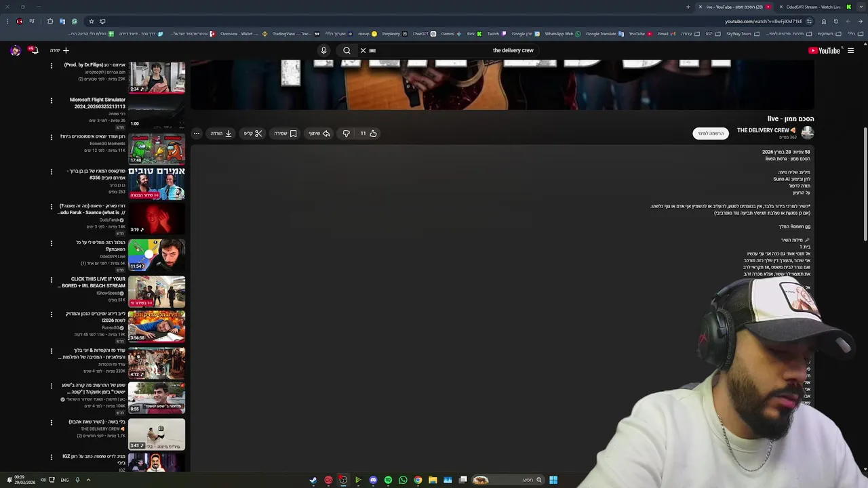868x488 pixels.
Task: Open the OdedSVR Live 11:54 video thumbnail
Action: tap(157, 255)
